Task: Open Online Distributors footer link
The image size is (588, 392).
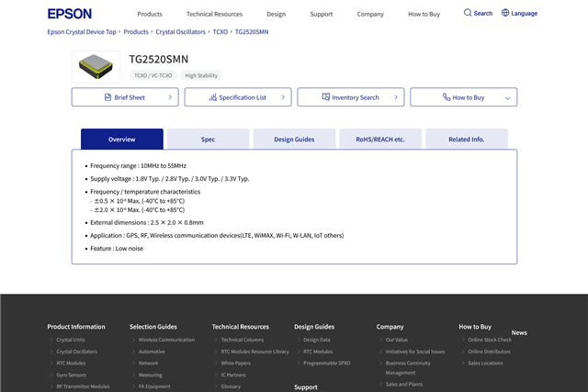Action: tap(489, 352)
